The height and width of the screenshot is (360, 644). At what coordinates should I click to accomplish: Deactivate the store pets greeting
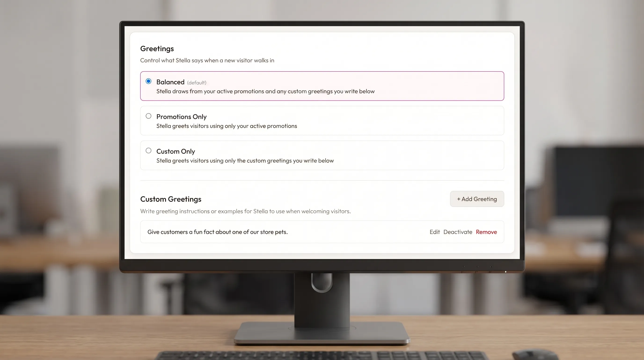(x=458, y=232)
